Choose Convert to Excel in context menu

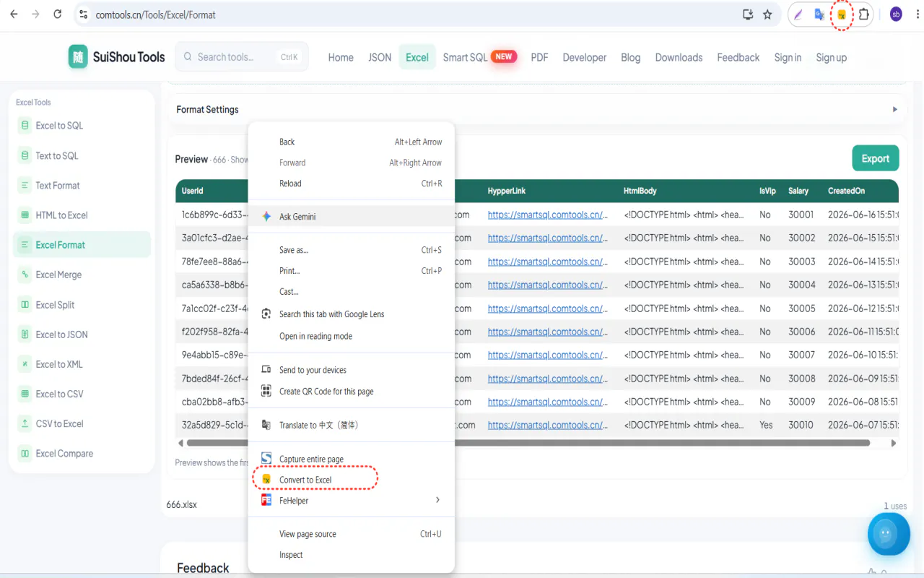click(x=352, y=480)
